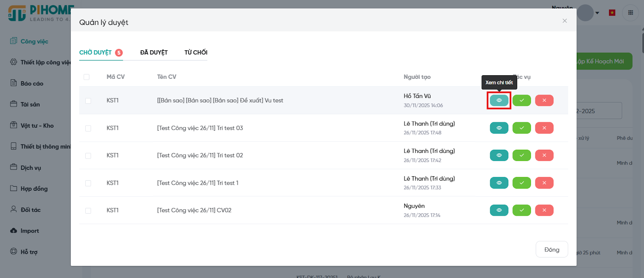Check the box for 'Tri test 03' row
This screenshot has width=644, height=278.
click(x=88, y=128)
